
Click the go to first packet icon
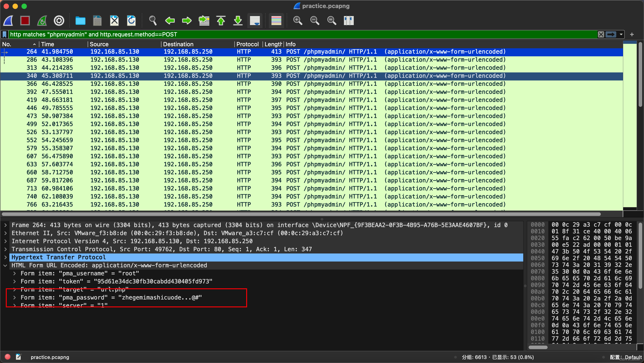point(221,21)
